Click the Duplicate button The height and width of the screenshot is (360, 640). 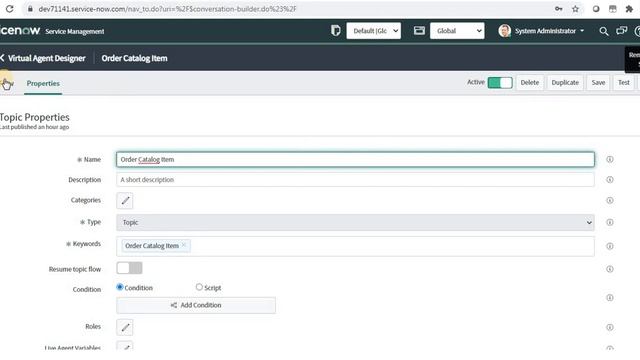tap(565, 83)
